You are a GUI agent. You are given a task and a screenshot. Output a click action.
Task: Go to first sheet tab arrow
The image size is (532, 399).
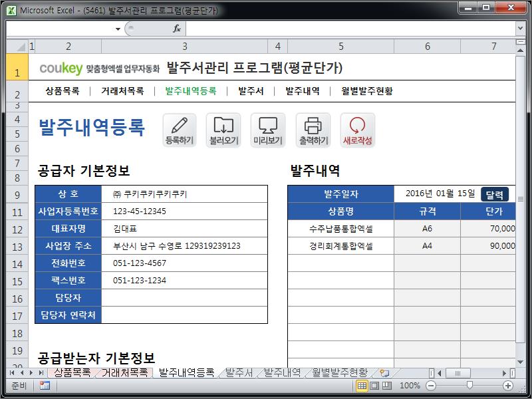(12, 373)
